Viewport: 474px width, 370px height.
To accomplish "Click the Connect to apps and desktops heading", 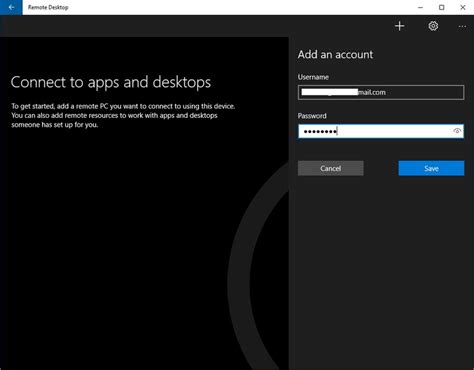I will (111, 82).
